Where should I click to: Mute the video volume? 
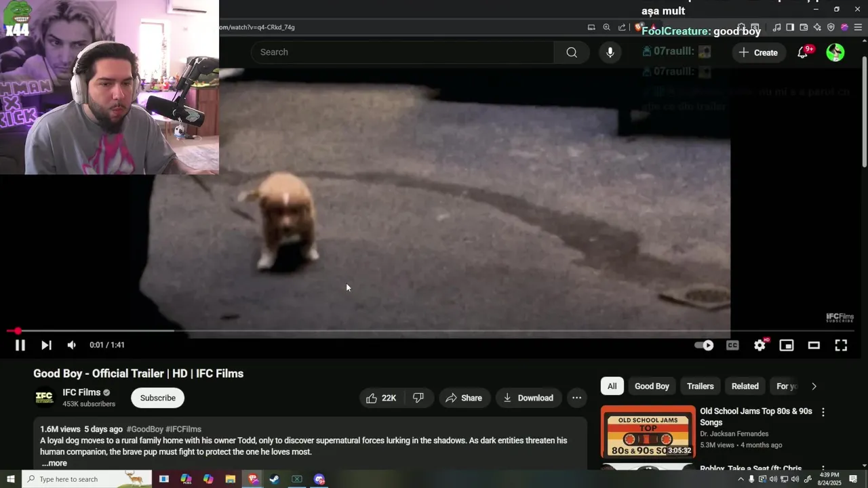pyautogui.click(x=72, y=345)
